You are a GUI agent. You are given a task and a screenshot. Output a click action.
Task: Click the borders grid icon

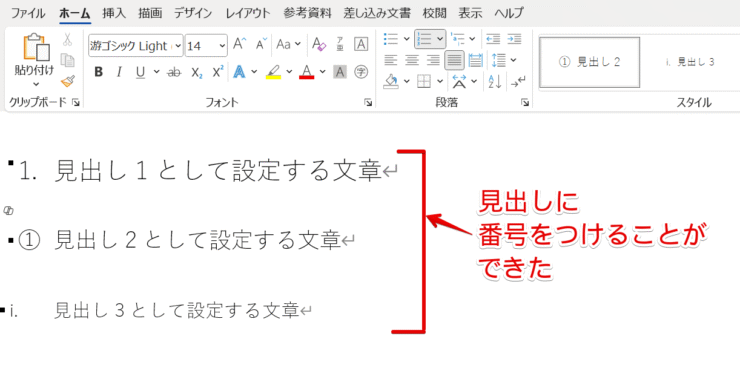click(424, 81)
